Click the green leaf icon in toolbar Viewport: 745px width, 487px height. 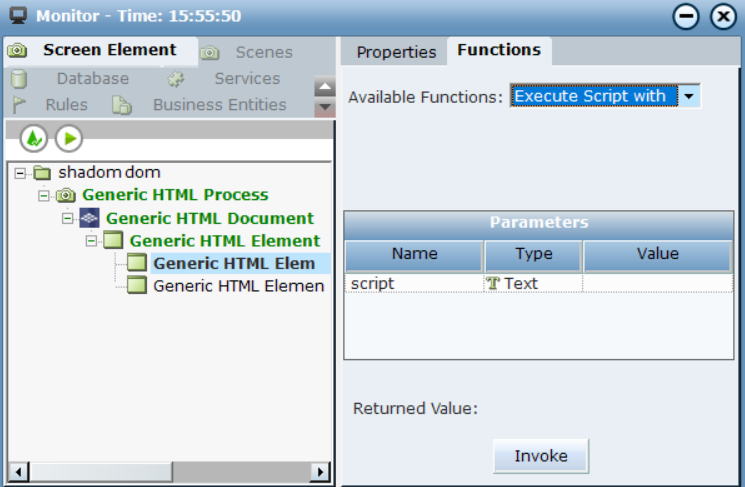34,139
